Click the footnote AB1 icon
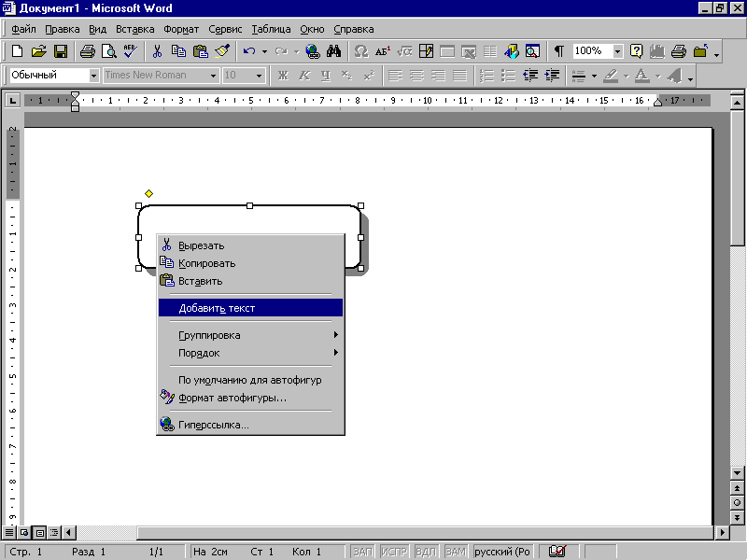Screen dimensions: 747x560 tap(383, 51)
